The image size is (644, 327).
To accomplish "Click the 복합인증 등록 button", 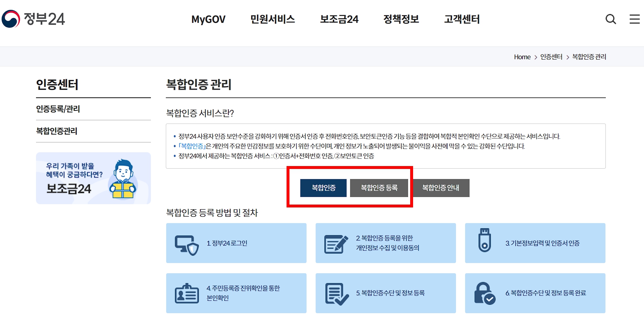I will [379, 188].
